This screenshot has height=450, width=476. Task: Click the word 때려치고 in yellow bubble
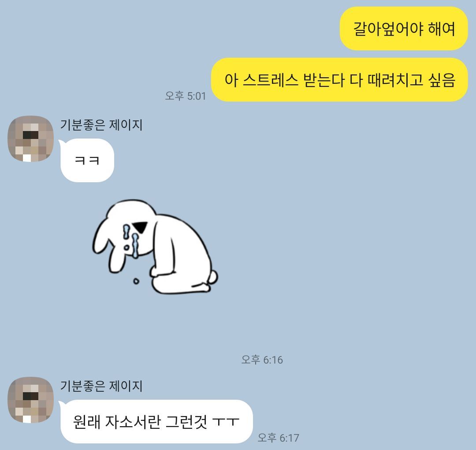[x=395, y=80]
